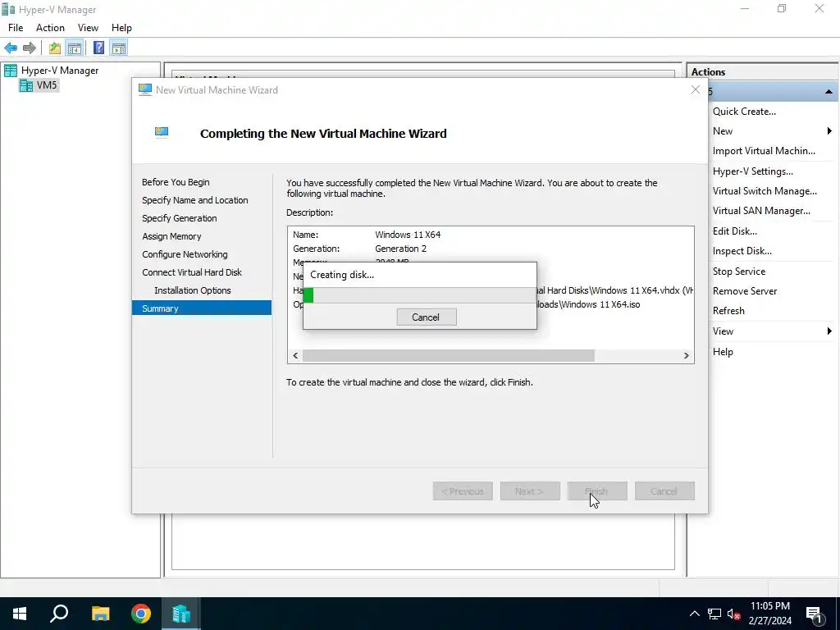840x630 pixels.
Task: Toggle the Show/Hide Console Tree icon
Action: click(74, 48)
